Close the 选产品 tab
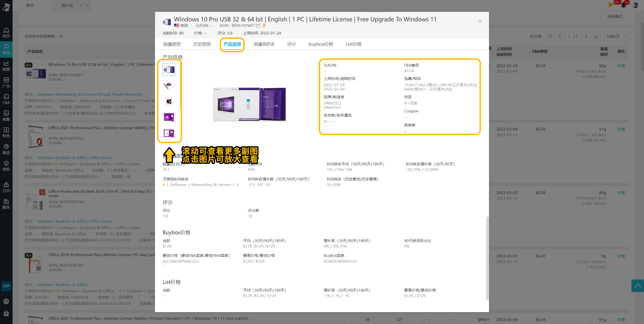Image resolution: width=644 pixels, height=324 pixels. pos(87,5)
